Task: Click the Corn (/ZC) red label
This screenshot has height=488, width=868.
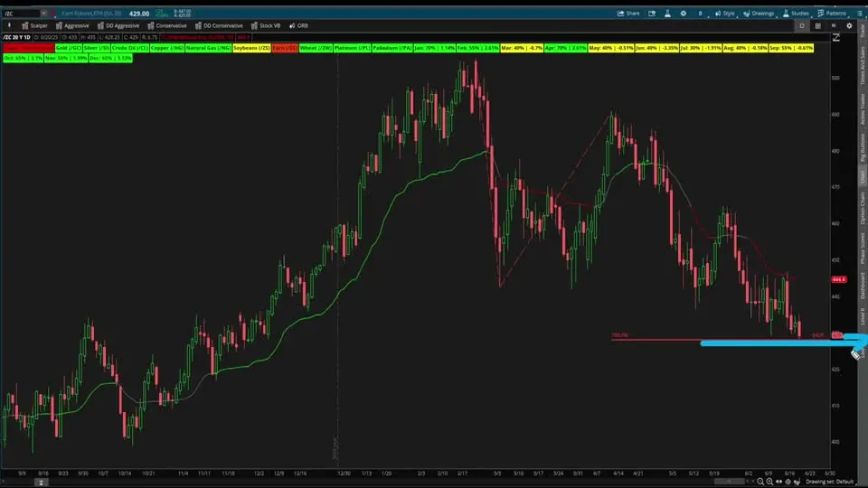Action: 285,48
